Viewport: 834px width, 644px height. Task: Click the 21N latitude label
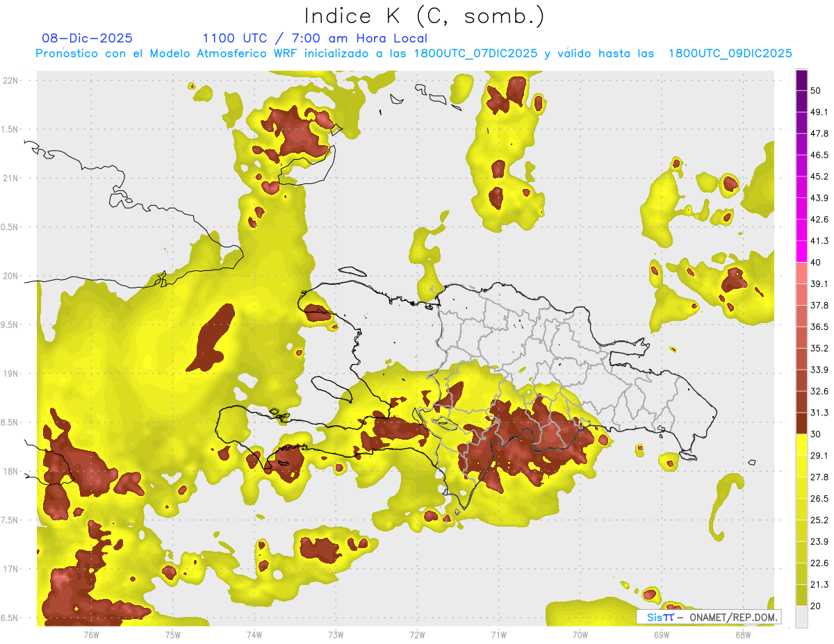10,178
